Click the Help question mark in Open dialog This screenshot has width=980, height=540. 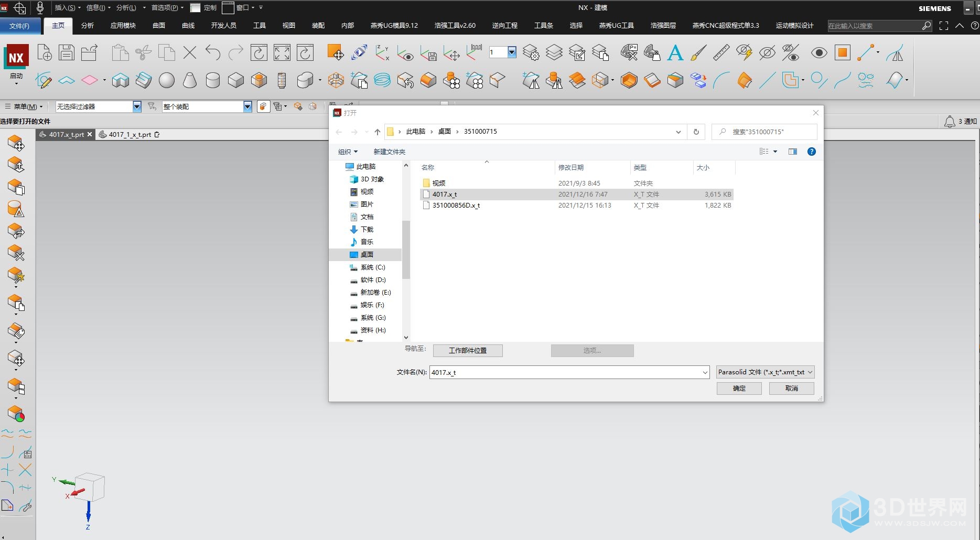coord(812,152)
